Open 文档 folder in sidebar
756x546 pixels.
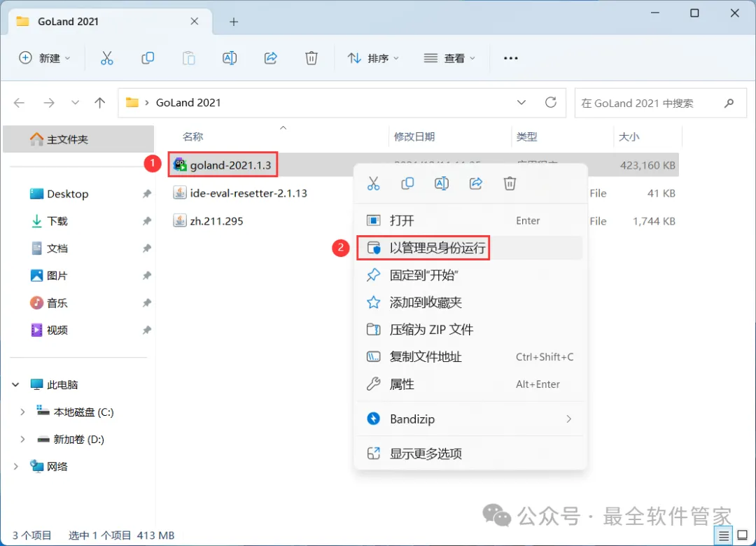(49, 248)
